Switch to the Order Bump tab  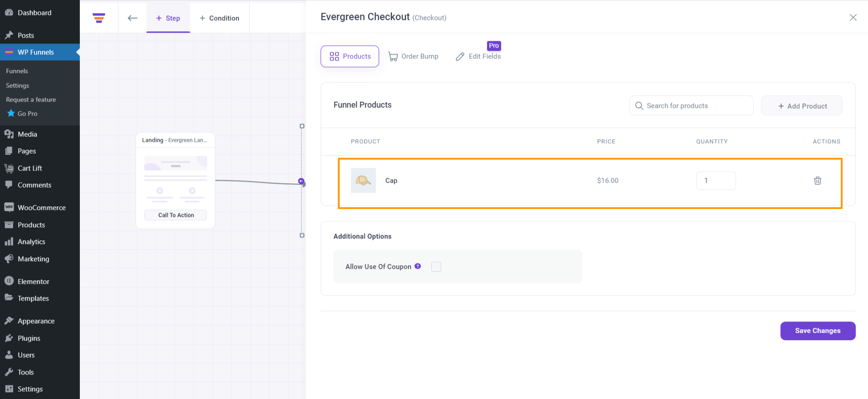pos(413,56)
